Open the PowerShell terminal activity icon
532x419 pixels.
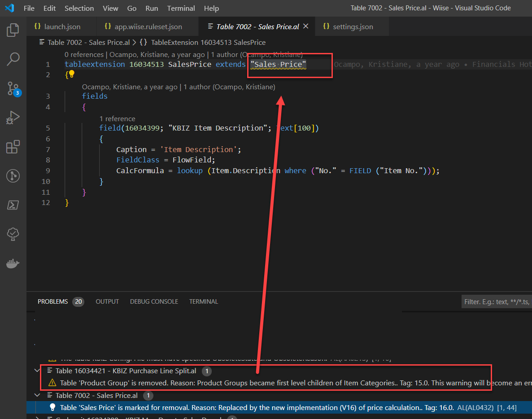coord(13,205)
